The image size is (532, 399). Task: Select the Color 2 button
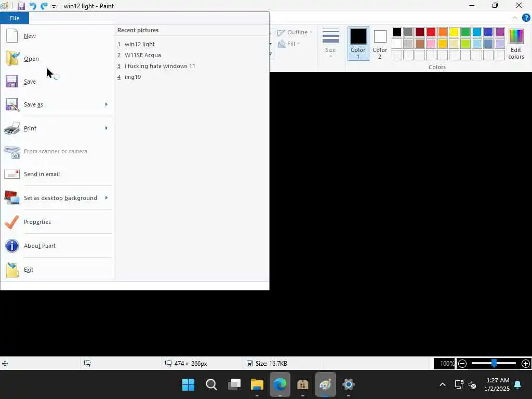click(380, 44)
